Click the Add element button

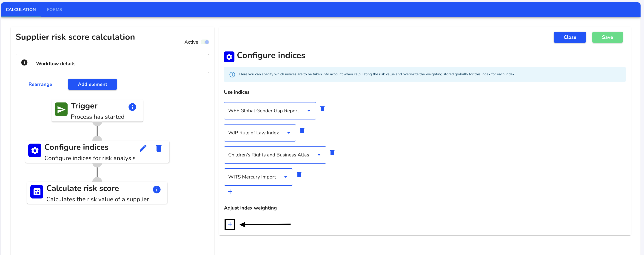click(x=92, y=84)
